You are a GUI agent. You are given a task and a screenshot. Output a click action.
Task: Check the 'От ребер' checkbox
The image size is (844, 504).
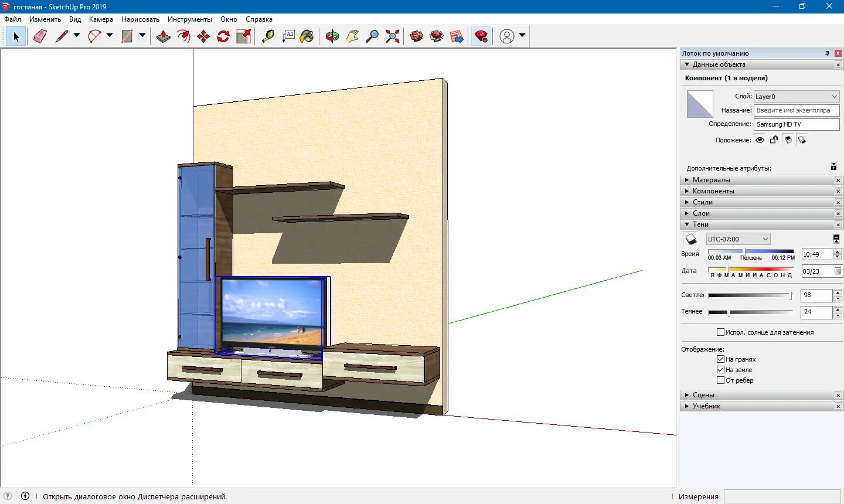click(x=721, y=380)
